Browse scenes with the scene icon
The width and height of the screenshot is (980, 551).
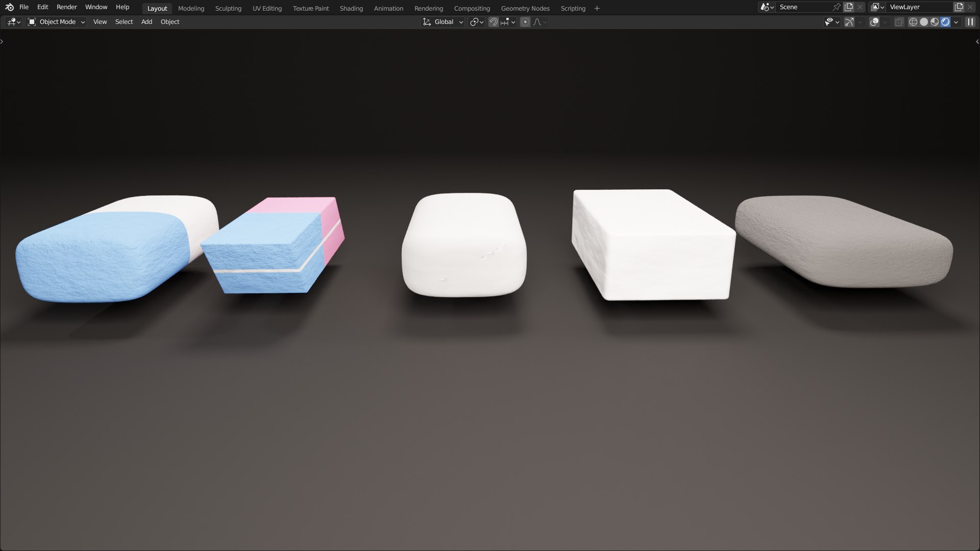(x=767, y=7)
